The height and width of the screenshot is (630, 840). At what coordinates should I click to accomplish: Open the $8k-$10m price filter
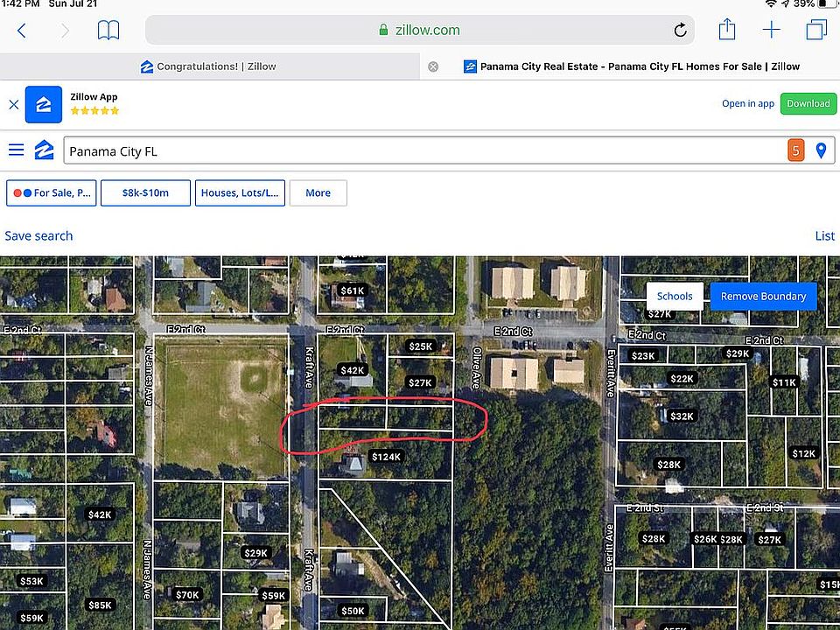point(145,192)
